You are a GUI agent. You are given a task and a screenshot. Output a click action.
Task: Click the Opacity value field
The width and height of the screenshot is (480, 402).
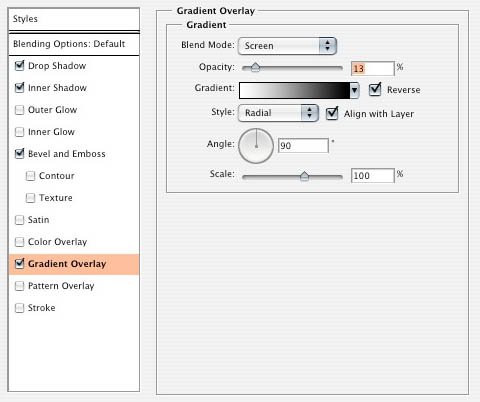pos(373,68)
